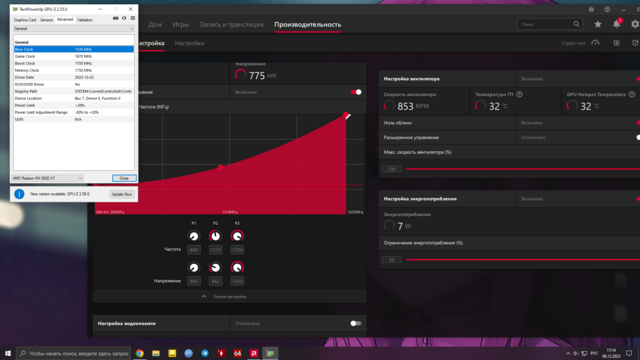
Task: Select the Производительность tab
Action: [307, 24]
